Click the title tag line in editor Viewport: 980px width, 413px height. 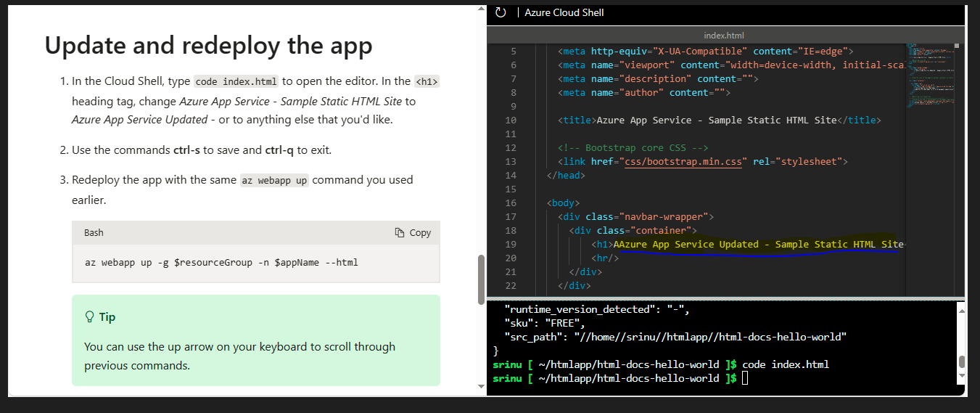tap(720, 120)
